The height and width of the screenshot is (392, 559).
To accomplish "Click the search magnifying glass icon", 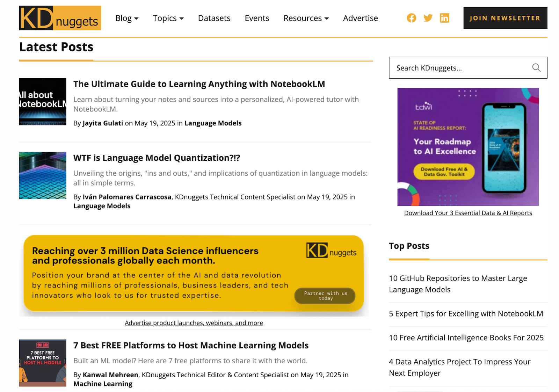I will click(536, 68).
